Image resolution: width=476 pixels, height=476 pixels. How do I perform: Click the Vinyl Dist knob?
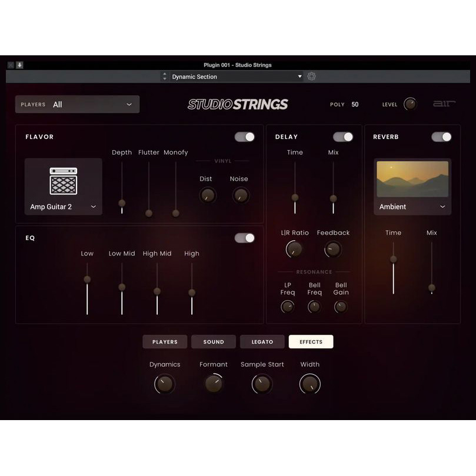tap(208, 195)
